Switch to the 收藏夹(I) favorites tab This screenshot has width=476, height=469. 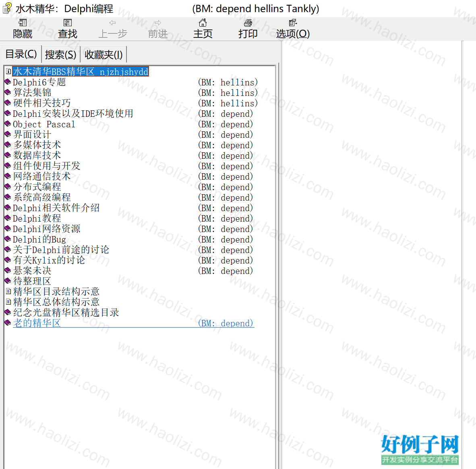(x=103, y=55)
